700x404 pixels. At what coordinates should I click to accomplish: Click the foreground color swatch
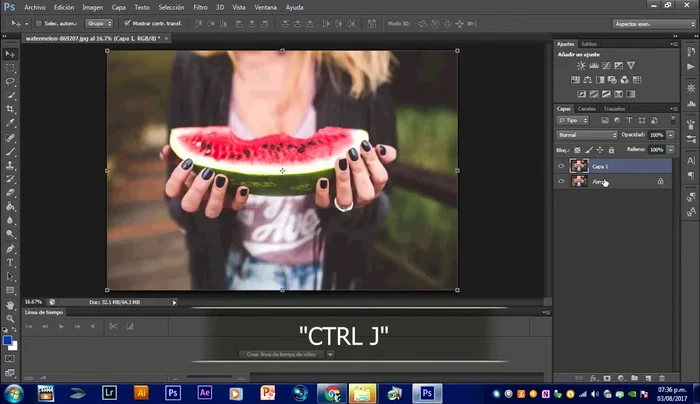pyautogui.click(x=7, y=340)
